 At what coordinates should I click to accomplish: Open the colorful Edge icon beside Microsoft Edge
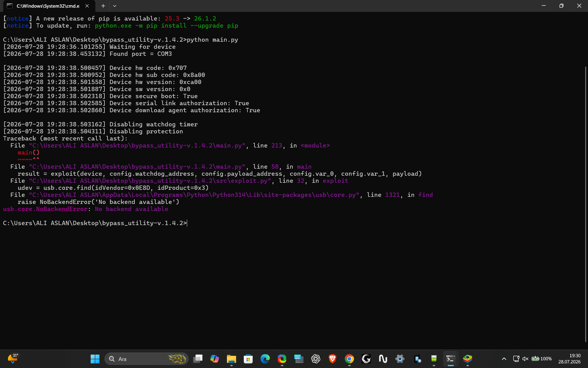pos(282,359)
